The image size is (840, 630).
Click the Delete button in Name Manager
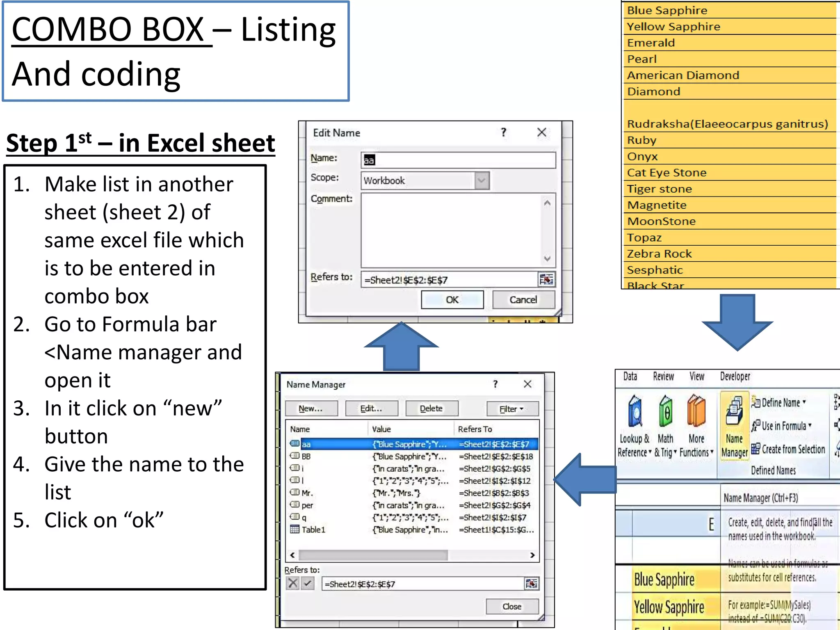[431, 409]
